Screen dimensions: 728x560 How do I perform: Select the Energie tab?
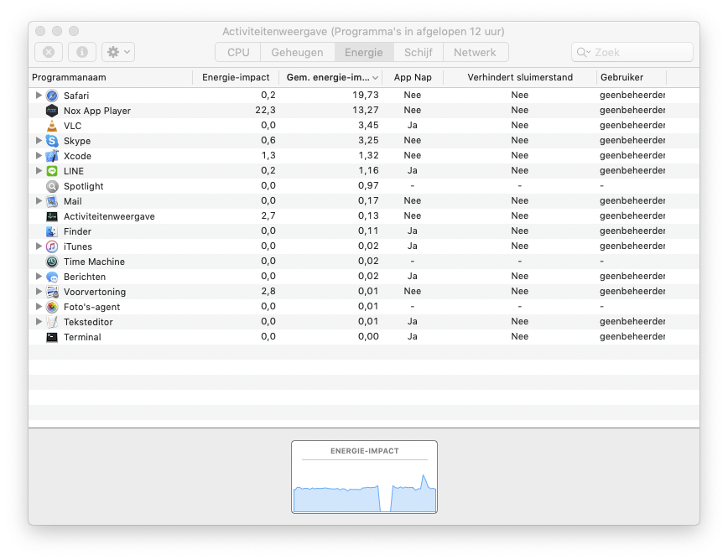(x=364, y=52)
